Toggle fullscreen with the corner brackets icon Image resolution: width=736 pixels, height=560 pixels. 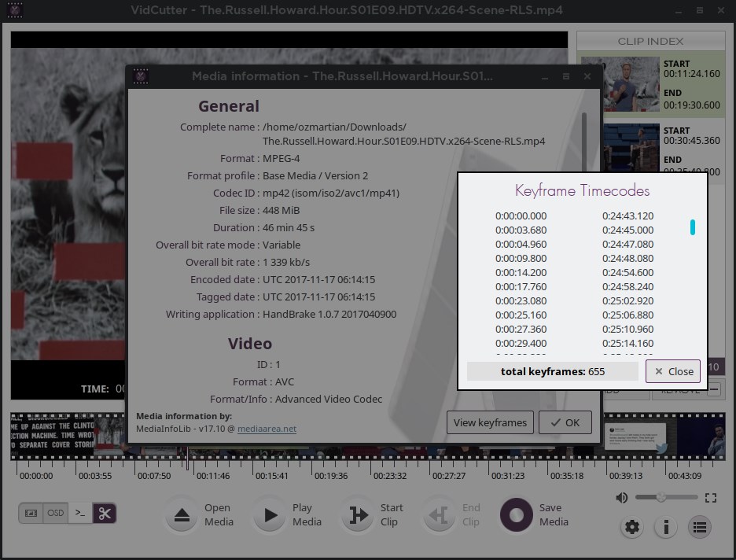711,497
